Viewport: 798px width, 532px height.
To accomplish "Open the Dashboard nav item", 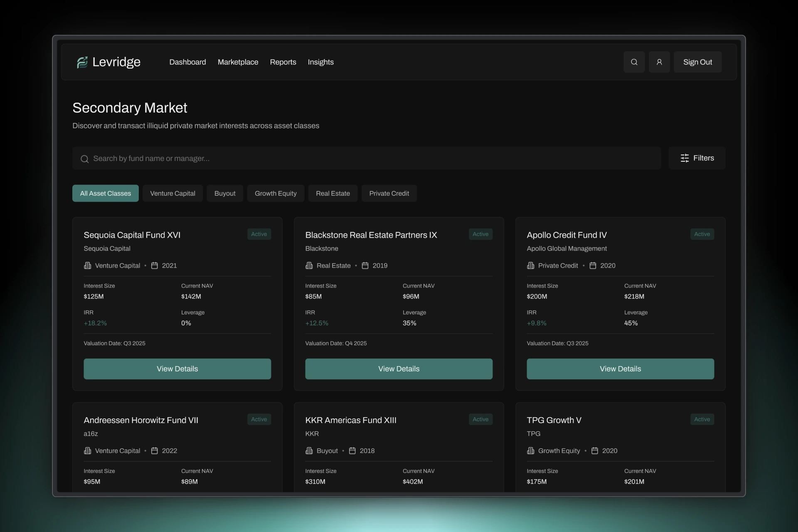I will click(187, 62).
